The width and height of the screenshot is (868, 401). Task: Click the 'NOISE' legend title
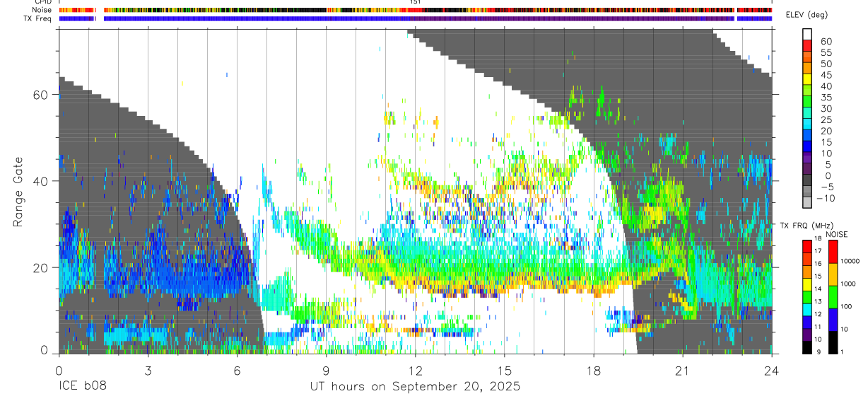tap(837, 234)
